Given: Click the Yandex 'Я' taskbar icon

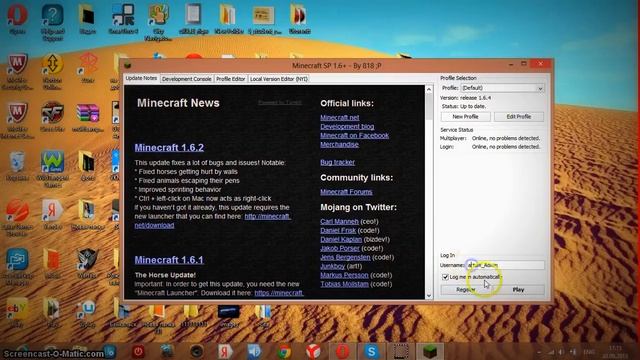Looking at the screenshot, I should [225, 351].
